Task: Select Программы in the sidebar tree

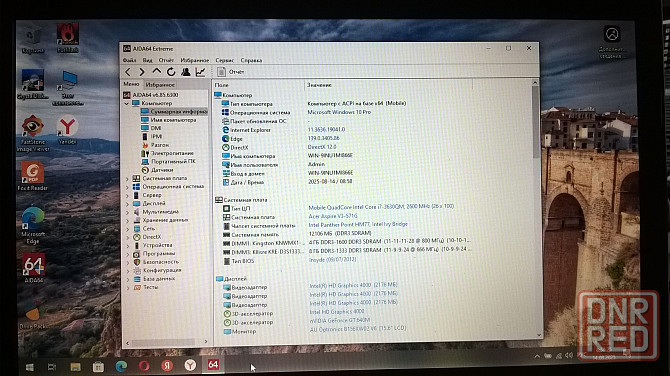Action: point(153,254)
